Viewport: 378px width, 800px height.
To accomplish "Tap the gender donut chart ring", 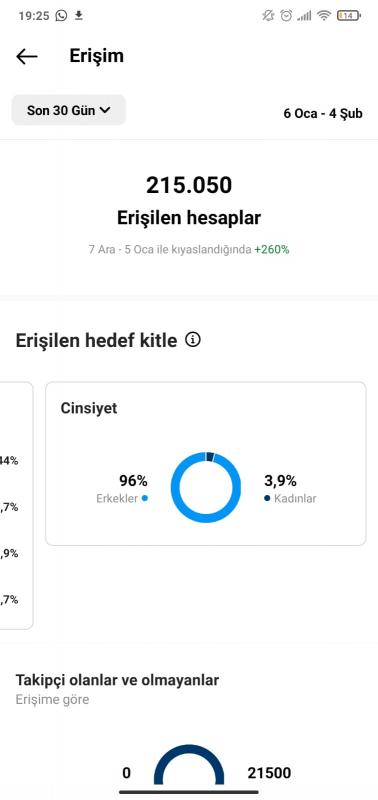I will point(206,487).
